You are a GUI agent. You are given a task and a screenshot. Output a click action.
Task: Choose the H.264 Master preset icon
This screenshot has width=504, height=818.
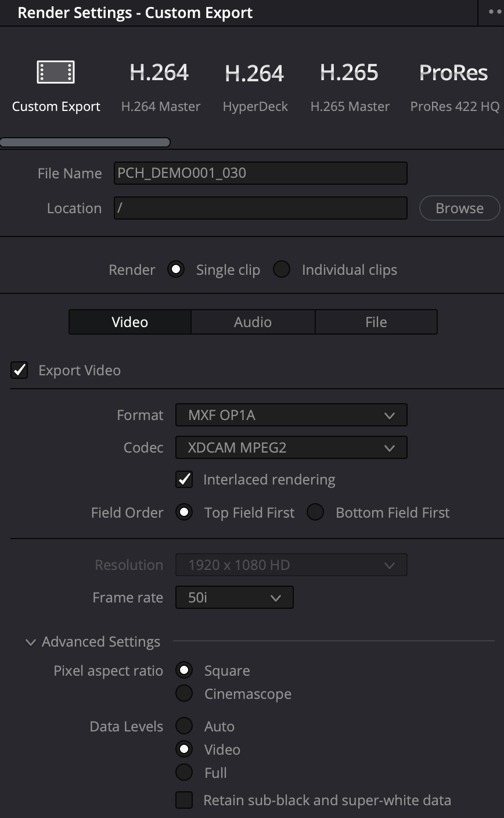pyautogui.click(x=159, y=73)
